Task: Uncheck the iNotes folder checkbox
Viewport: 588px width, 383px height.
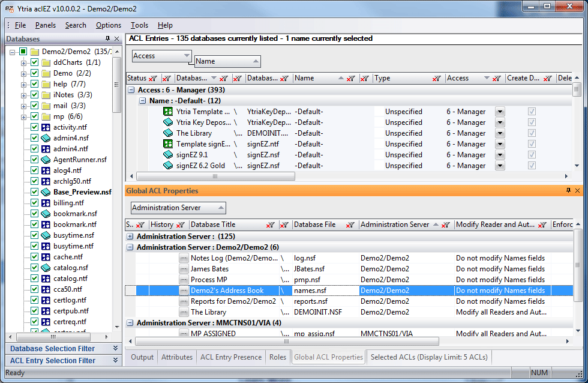Action: click(x=35, y=94)
